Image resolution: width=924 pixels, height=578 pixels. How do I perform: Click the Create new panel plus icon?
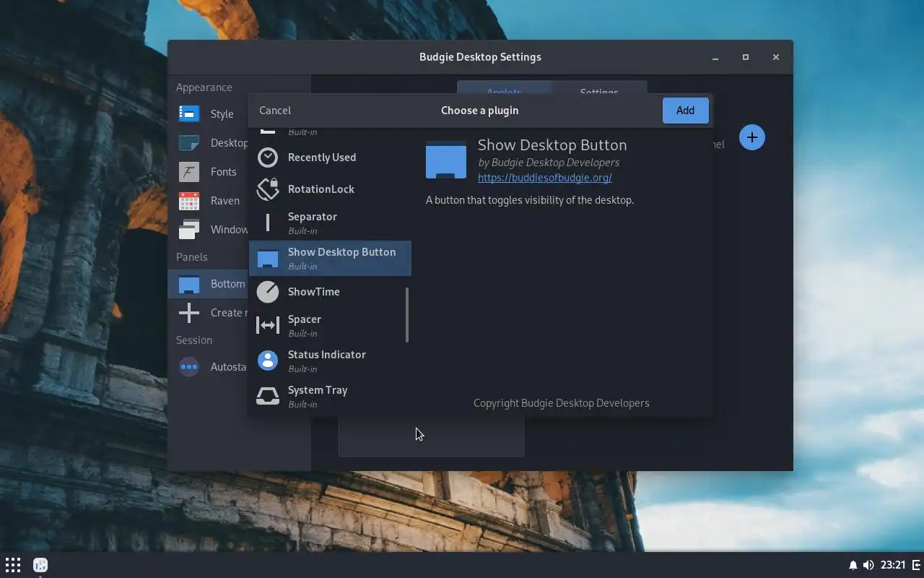pos(189,313)
